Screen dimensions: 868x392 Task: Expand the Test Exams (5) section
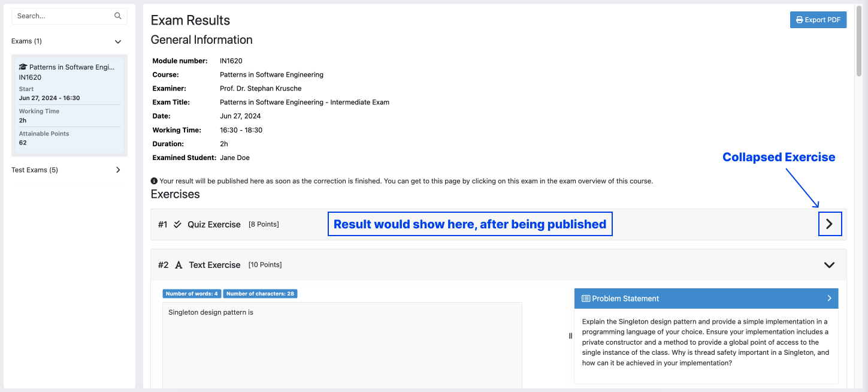(118, 170)
